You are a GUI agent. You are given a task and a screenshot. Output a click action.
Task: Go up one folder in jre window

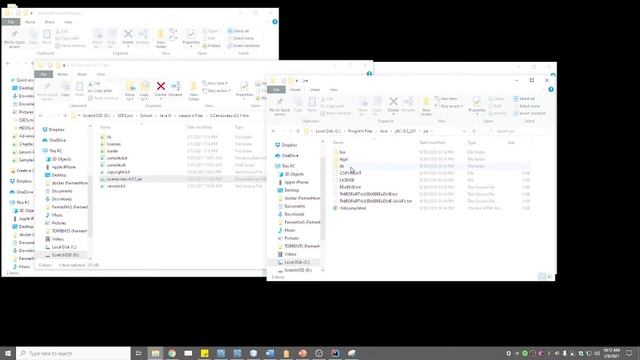(298, 131)
